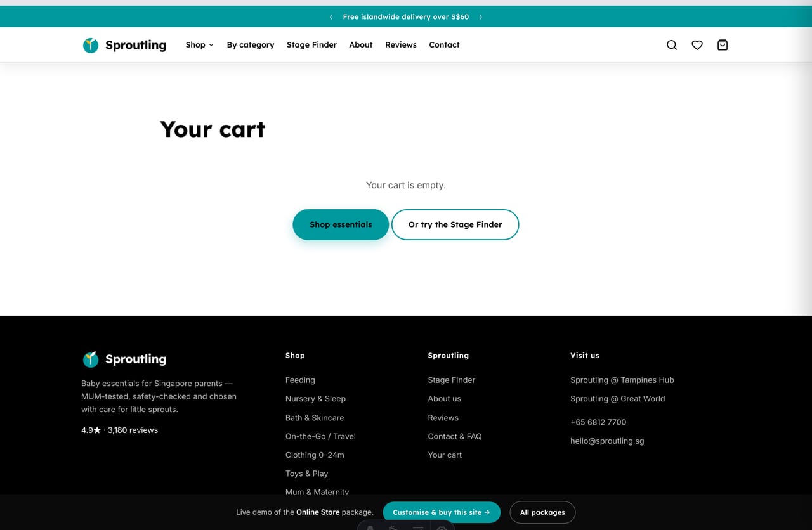812x530 pixels.
Task: Open the wishlist heart icon
Action: click(x=697, y=45)
